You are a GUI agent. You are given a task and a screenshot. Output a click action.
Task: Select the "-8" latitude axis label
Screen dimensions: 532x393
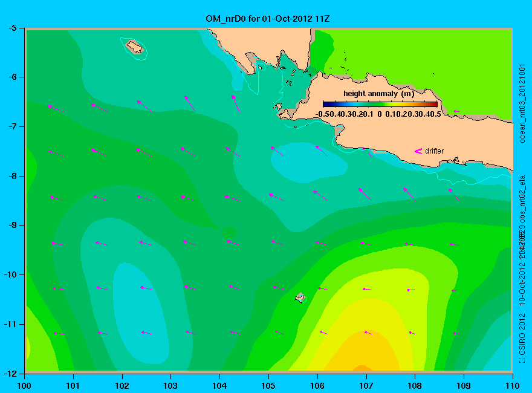pyautogui.click(x=12, y=176)
